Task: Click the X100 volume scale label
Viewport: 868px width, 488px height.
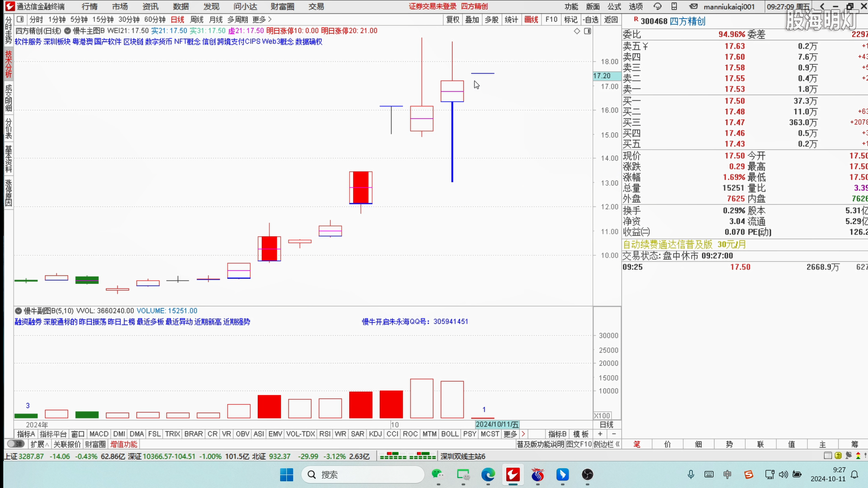Action: tap(602, 416)
